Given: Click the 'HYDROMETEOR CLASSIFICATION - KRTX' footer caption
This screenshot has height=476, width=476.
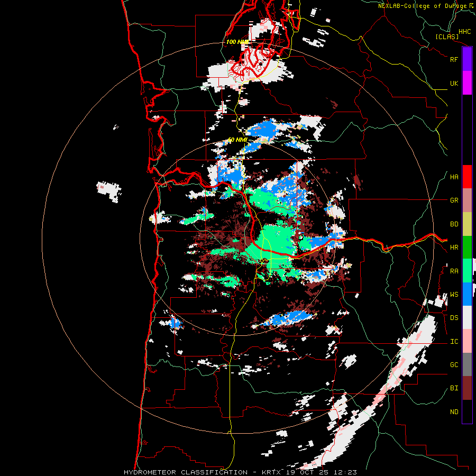Looking at the screenshot, I should [202, 472].
